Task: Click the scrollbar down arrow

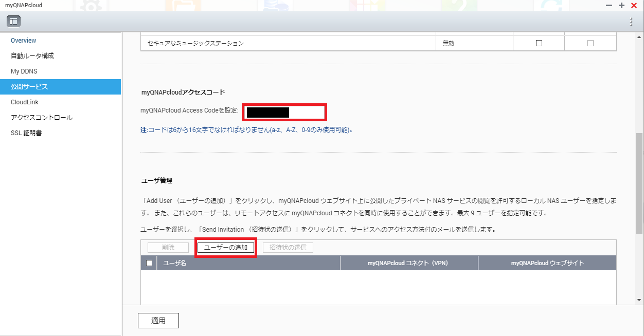Action: pos(639,301)
